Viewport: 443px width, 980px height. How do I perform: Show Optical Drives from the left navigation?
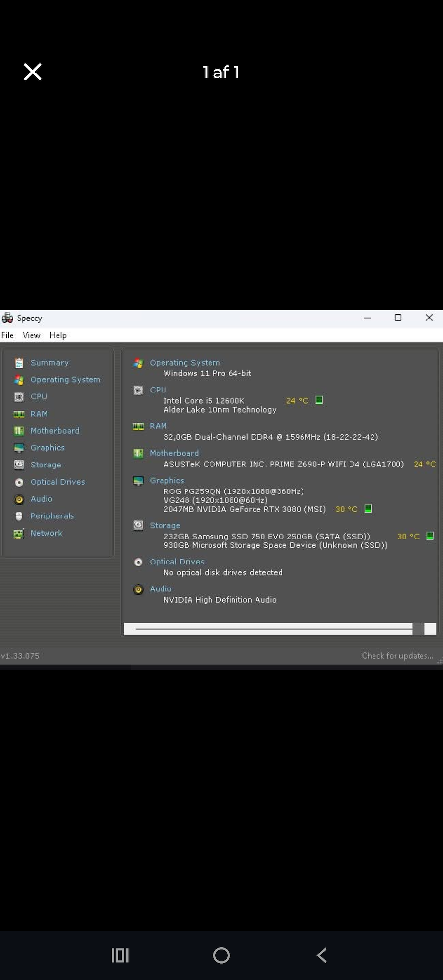(x=58, y=482)
